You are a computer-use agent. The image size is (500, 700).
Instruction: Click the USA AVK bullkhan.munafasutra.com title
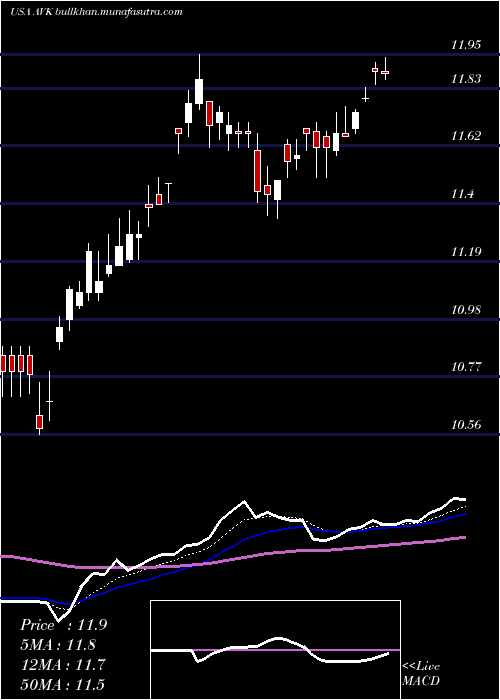[96, 12]
